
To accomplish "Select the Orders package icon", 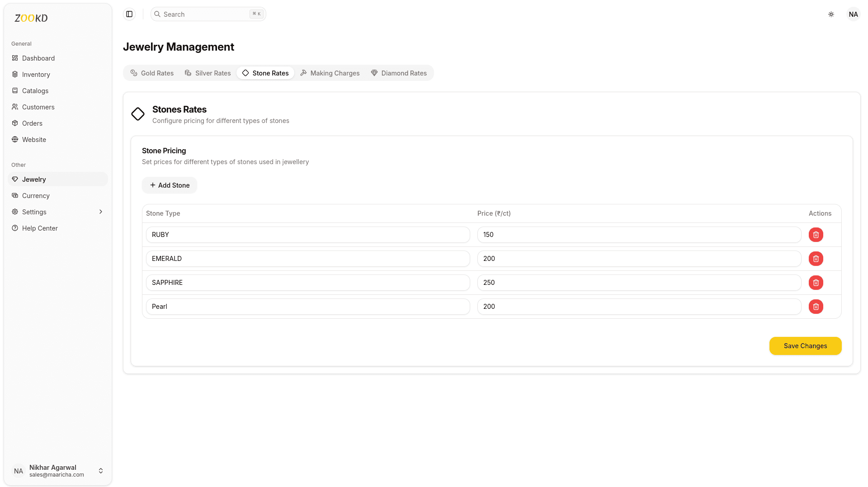I will coord(15,123).
